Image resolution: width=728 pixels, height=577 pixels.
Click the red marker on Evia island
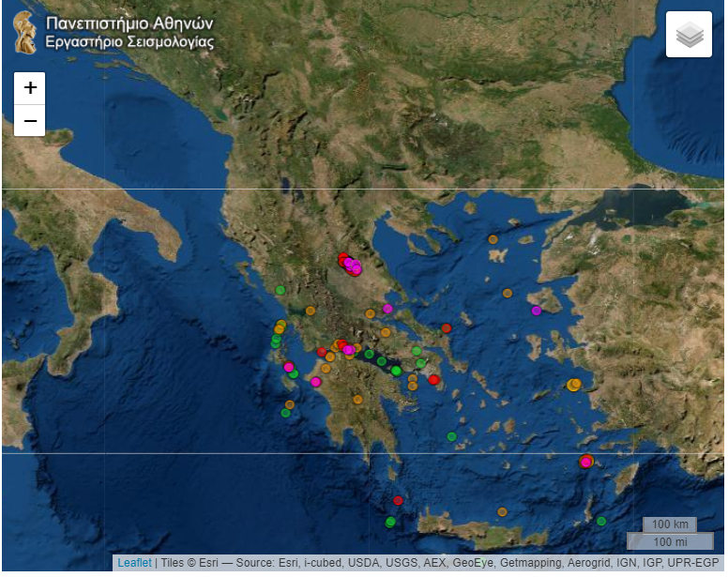pos(447,328)
